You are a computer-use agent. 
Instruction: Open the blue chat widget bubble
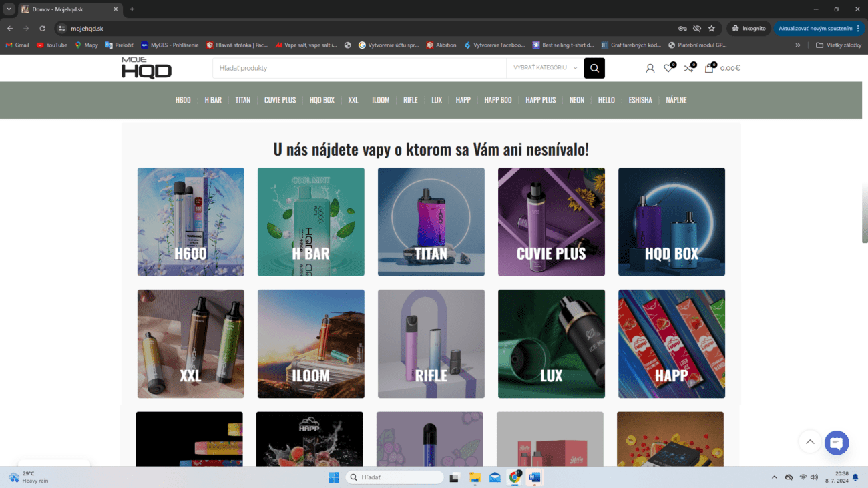(837, 443)
